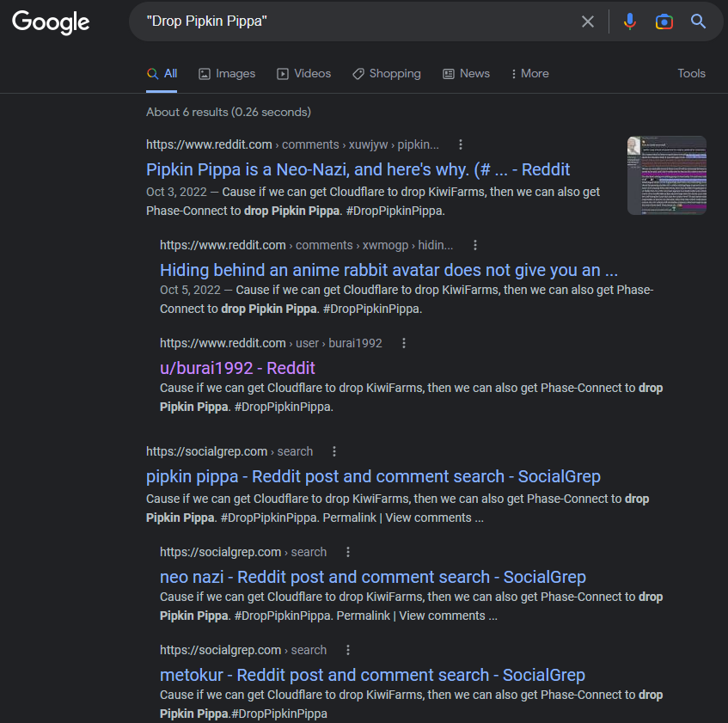Expand the More search categories menu

[529, 73]
